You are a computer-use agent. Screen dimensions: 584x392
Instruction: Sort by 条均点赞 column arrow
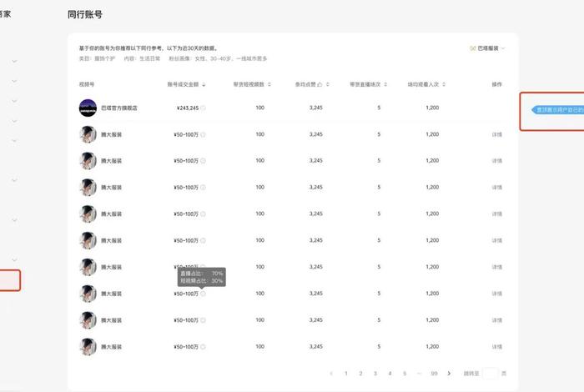(x=328, y=84)
